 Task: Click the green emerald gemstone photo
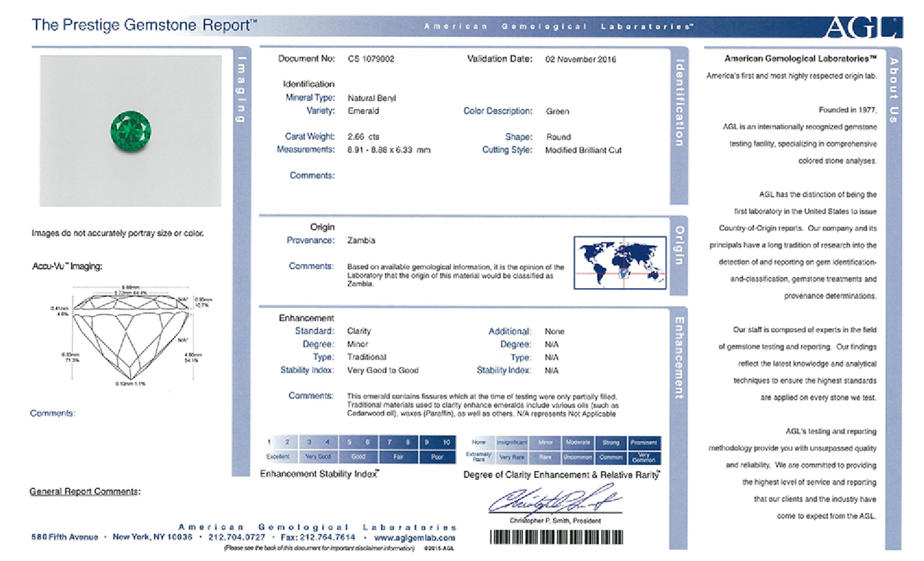click(131, 131)
